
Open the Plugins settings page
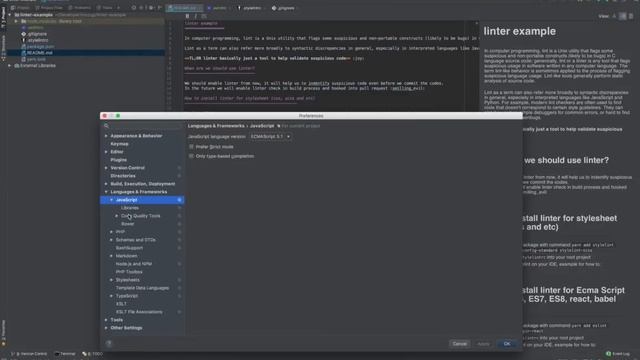click(x=118, y=160)
